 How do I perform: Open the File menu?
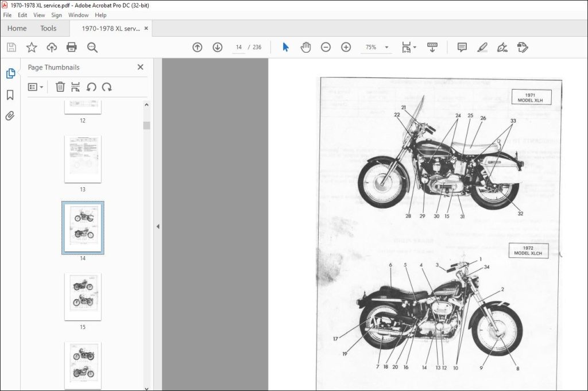click(7, 15)
